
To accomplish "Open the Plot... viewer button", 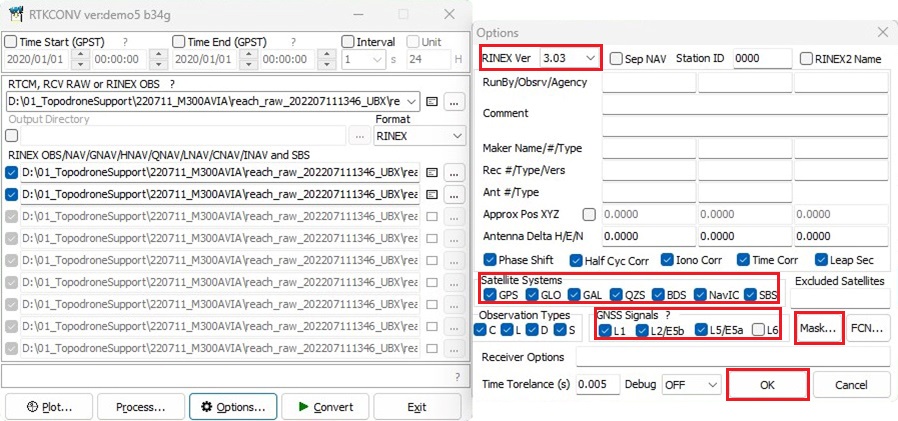I will click(49, 407).
